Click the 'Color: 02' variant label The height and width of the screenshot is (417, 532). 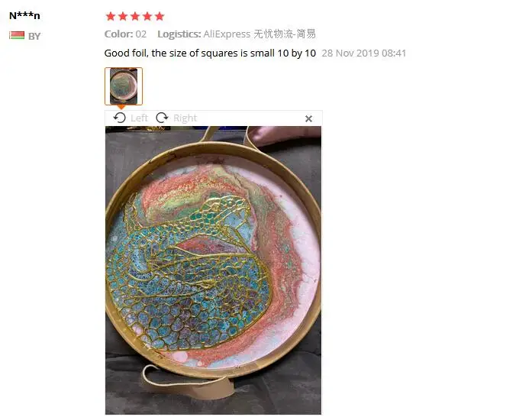click(125, 34)
